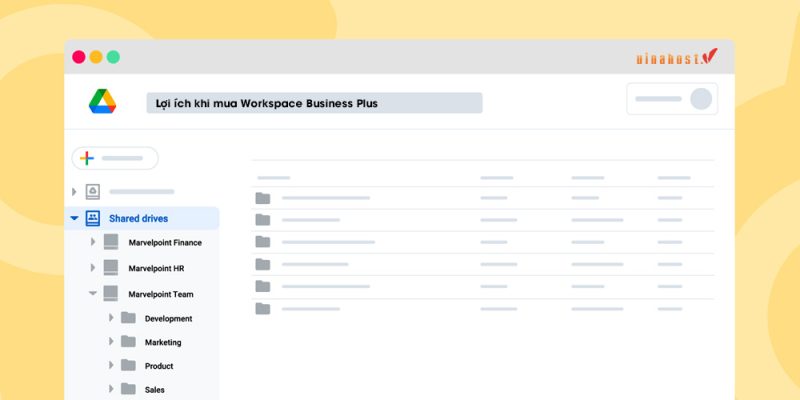Expand the Marvelpoint Finance drive arrow
This screenshot has height=400, width=800.
[x=93, y=242]
